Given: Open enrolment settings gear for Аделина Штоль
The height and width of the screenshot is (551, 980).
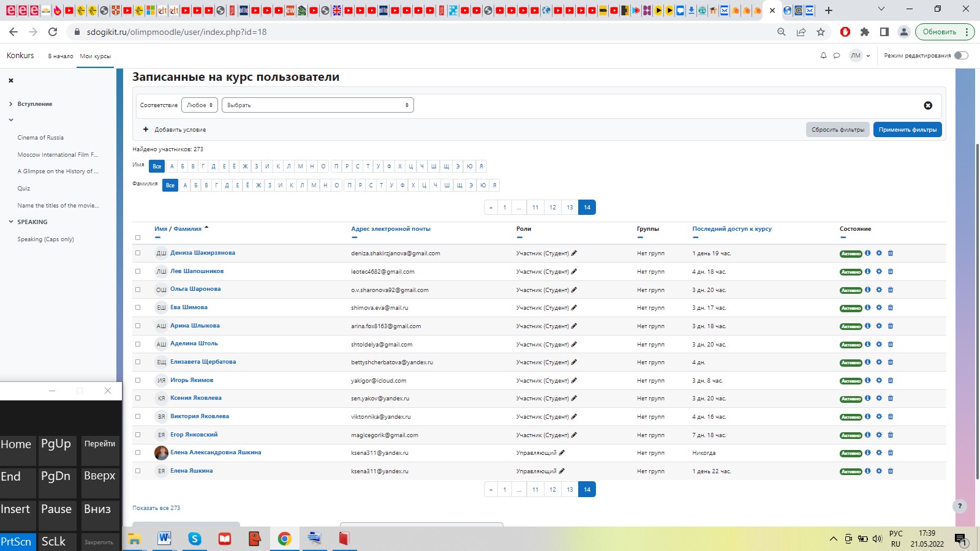Looking at the screenshot, I should [x=879, y=344].
